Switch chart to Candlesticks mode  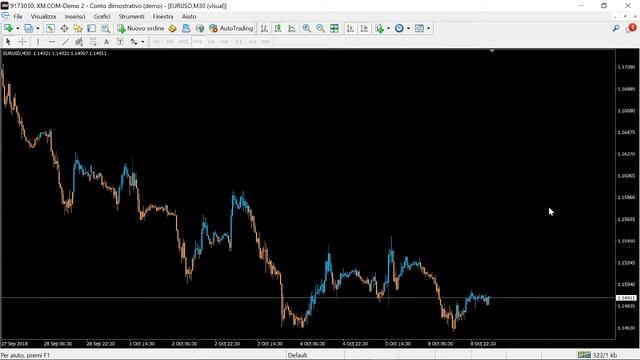278,28
